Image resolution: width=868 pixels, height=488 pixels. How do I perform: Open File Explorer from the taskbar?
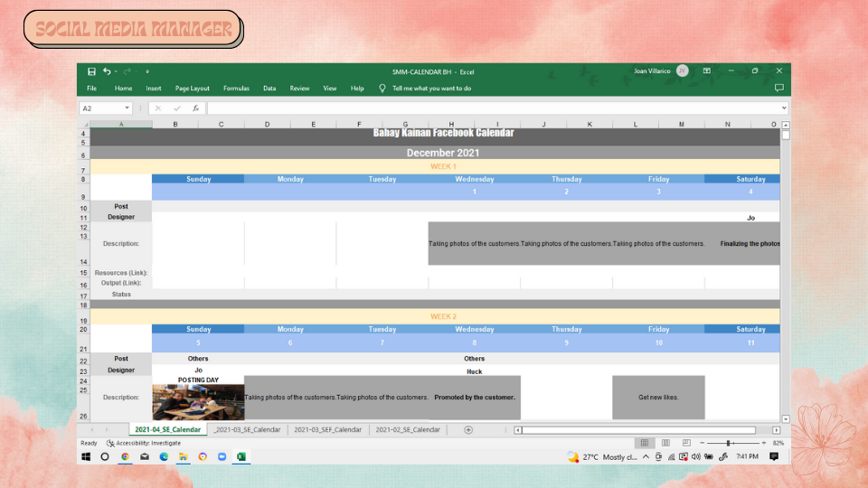[x=184, y=457]
